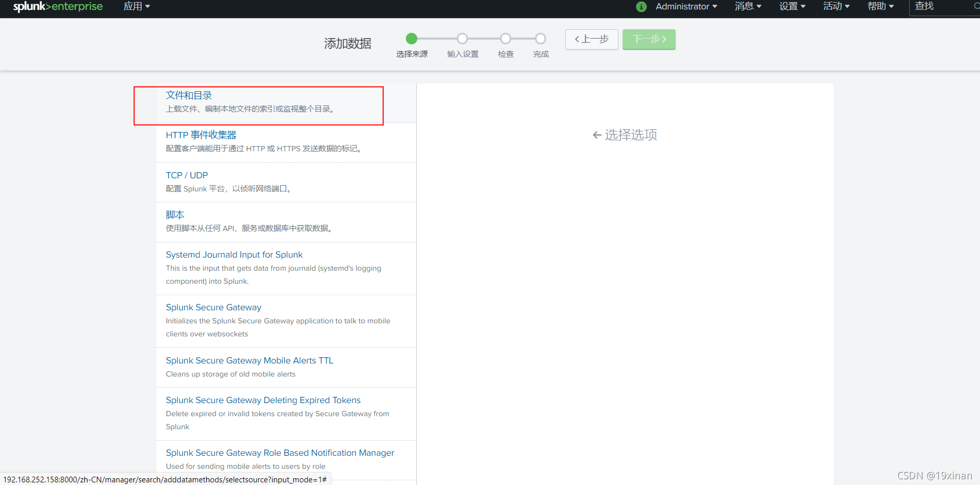Select Systemd Journald Input for Splunk
980x485 pixels.
point(234,254)
